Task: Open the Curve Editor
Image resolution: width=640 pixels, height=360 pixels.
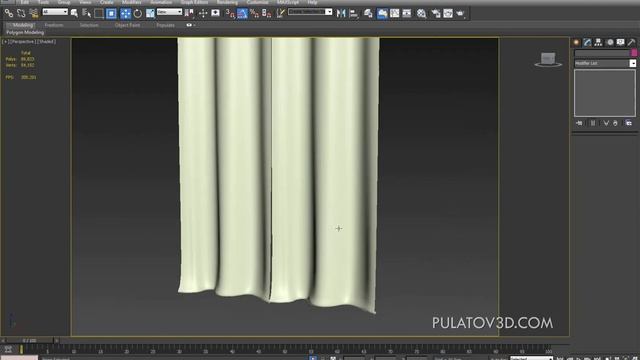Action: click(395, 13)
